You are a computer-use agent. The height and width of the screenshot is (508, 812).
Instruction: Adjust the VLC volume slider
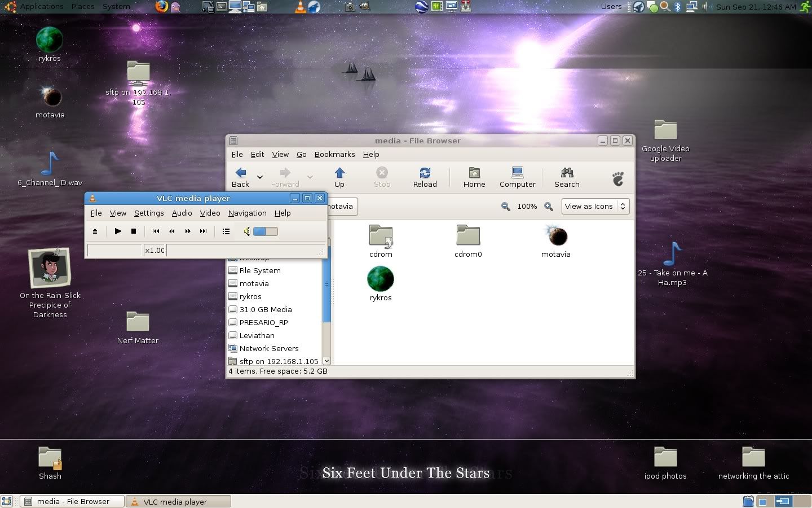pyautogui.click(x=266, y=231)
